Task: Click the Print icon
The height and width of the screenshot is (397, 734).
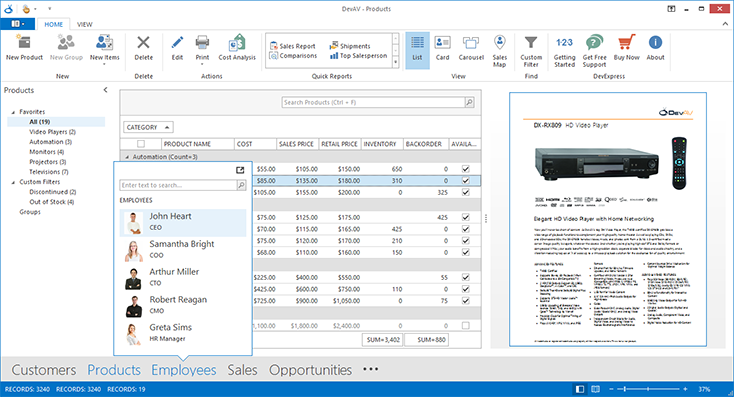Action: [202, 43]
